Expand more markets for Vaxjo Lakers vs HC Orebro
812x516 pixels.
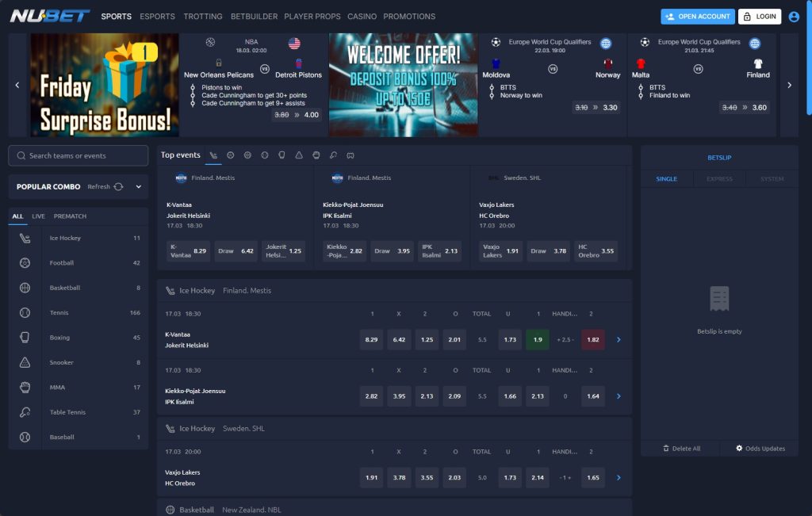(x=619, y=477)
